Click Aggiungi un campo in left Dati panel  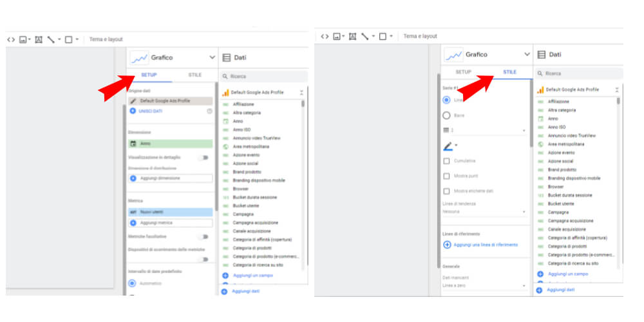[x=252, y=276]
